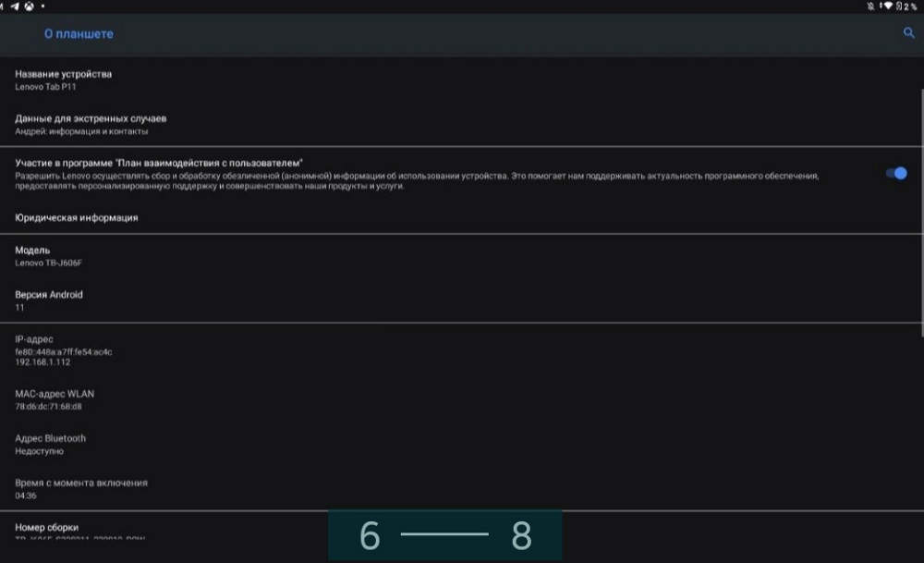Tap the Telegram notification icon

tap(16, 6)
